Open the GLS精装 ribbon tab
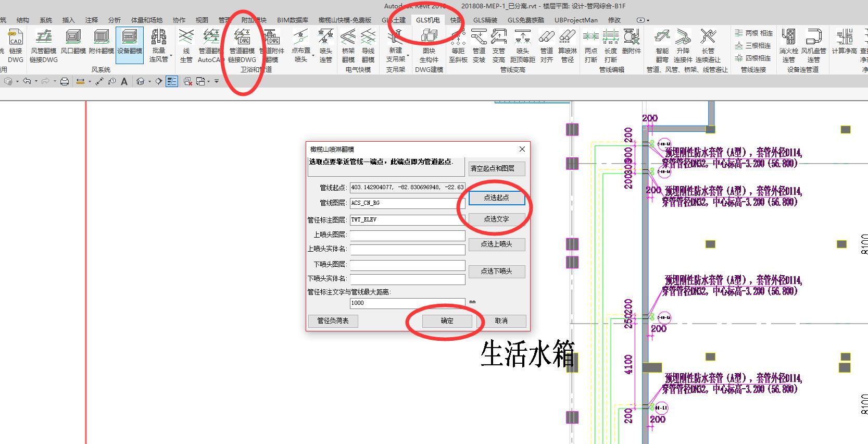This screenshot has width=868, height=444. 485,20
